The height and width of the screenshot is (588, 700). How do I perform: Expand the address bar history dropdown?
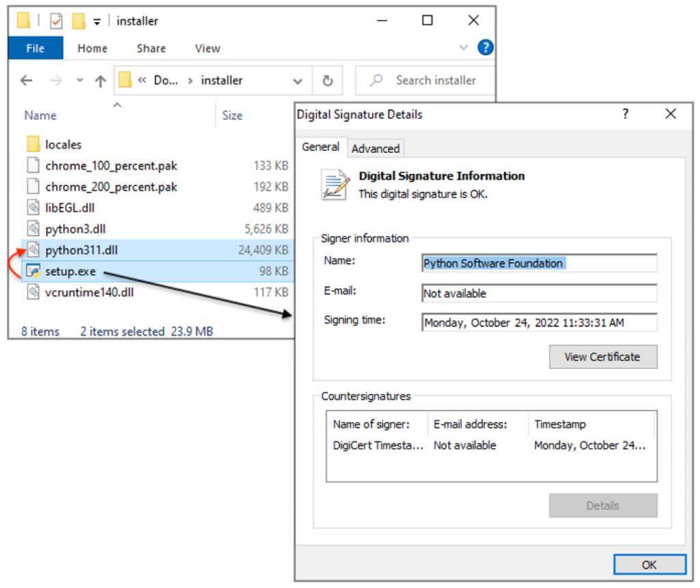click(298, 81)
